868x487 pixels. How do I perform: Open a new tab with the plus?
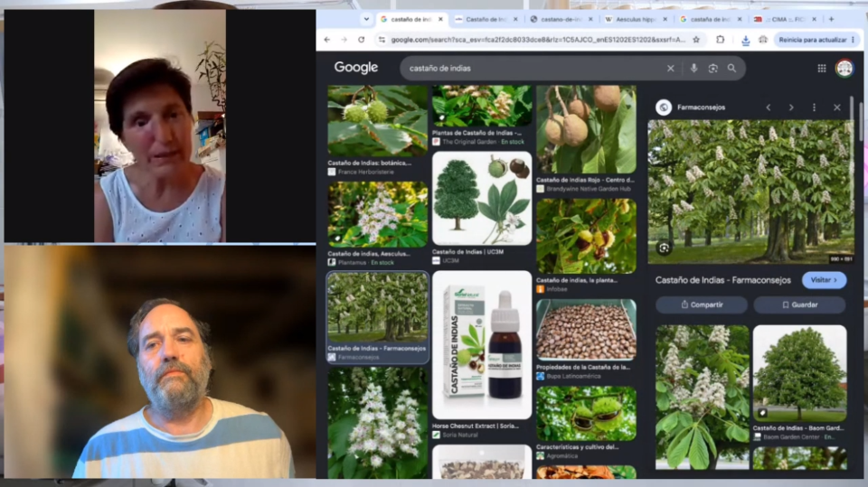pos(832,19)
